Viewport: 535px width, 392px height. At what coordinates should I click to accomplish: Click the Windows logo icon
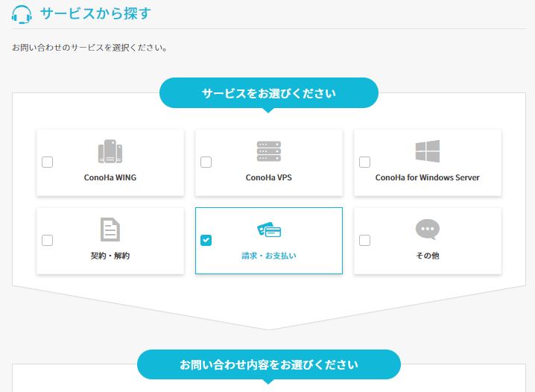coord(428,151)
